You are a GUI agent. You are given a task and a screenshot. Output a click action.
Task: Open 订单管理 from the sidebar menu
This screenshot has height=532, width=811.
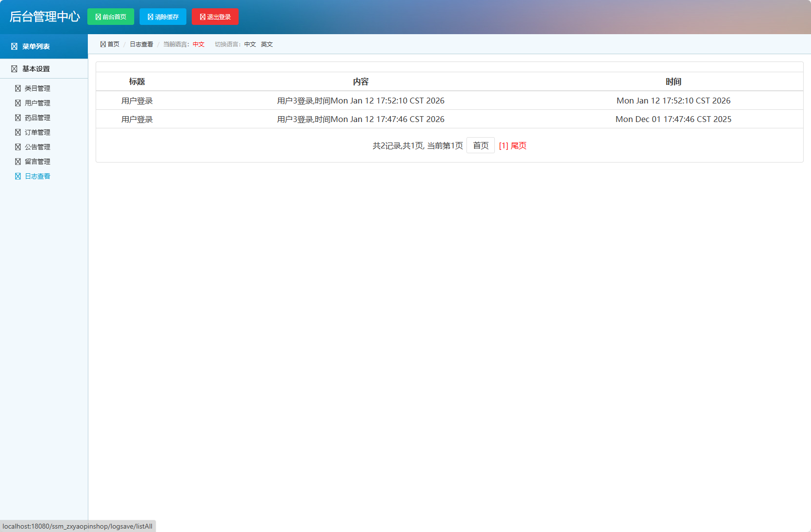click(38, 132)
